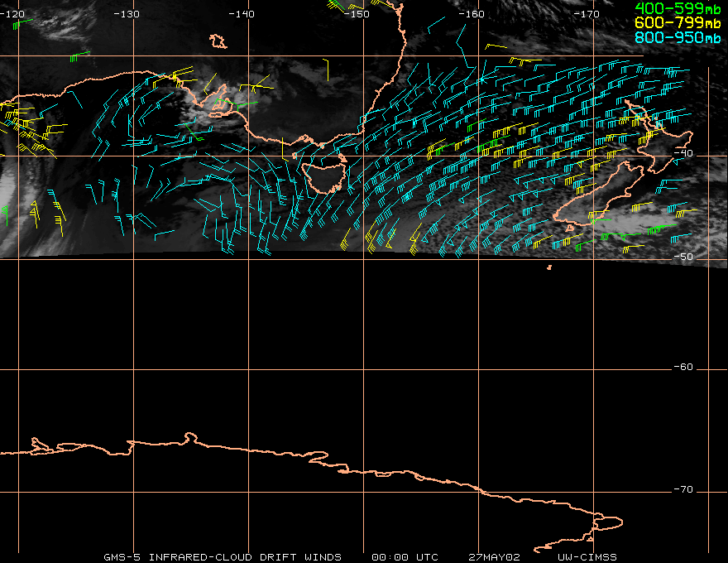The image size is (728, 563).
Task: Click the 800-950mb legend label
Action: pos(678,37)
